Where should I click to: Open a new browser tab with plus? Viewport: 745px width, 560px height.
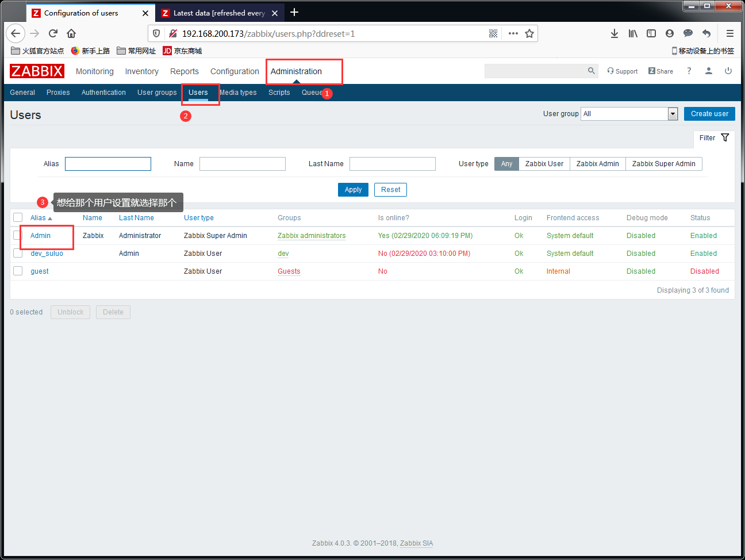point(294,12)
